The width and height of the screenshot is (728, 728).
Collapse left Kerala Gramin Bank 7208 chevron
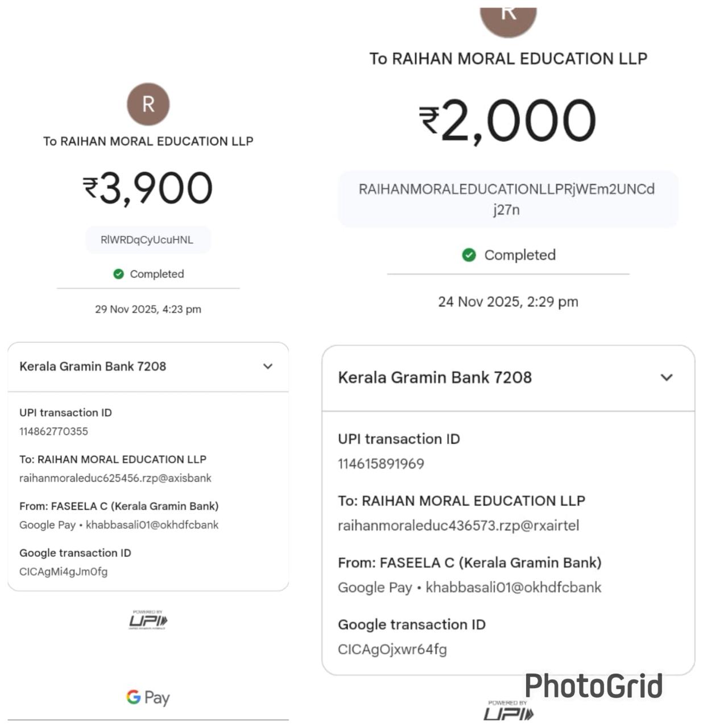point(268,366)
